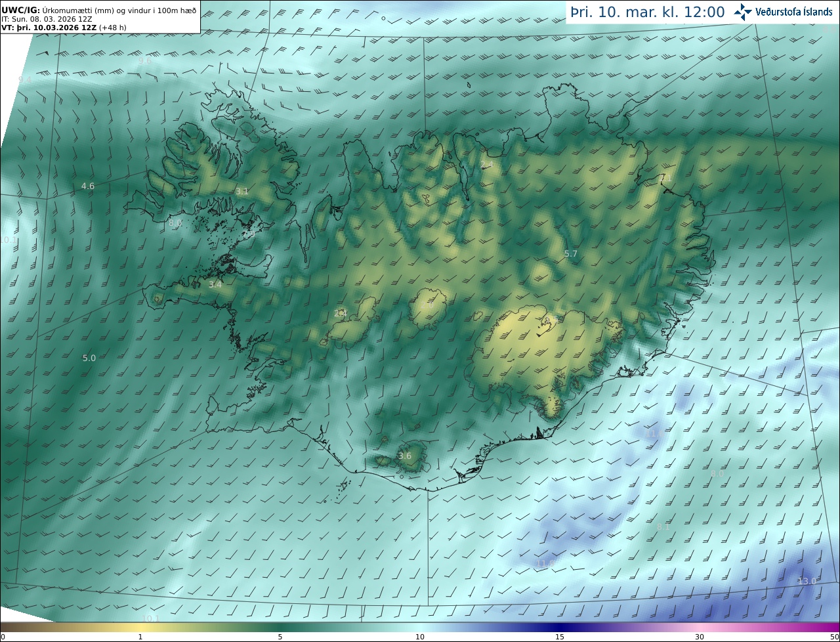Click the 8.1 value label on the map

pyautogui.click(x=663, y=527)
